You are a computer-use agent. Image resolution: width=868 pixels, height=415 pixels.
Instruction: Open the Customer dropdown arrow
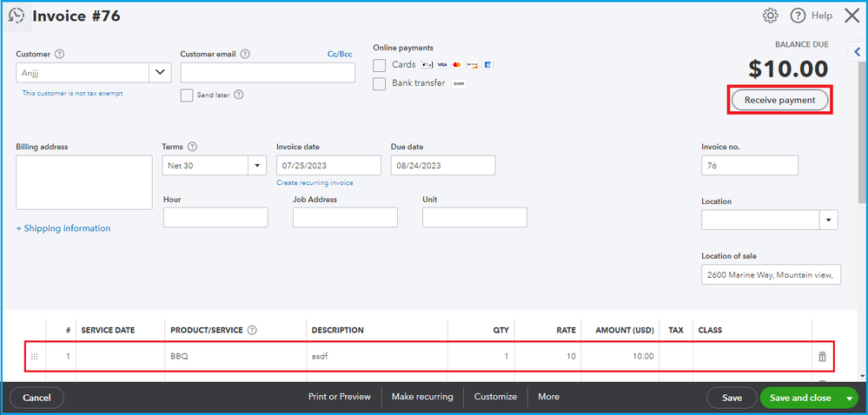161,72
